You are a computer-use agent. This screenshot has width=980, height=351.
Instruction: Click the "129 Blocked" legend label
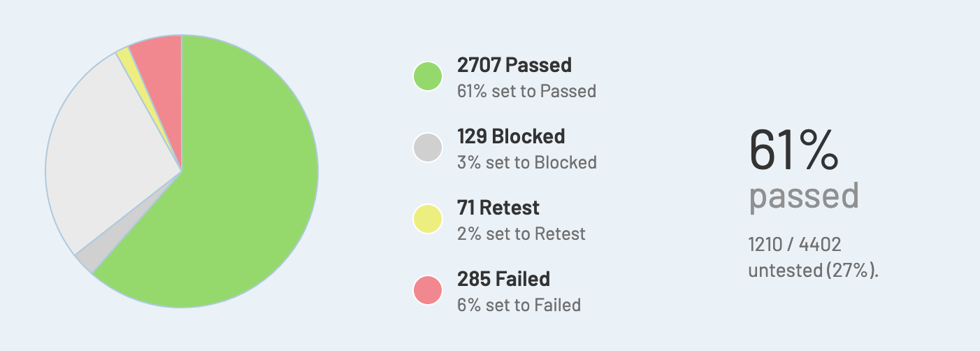coord(511,136)
